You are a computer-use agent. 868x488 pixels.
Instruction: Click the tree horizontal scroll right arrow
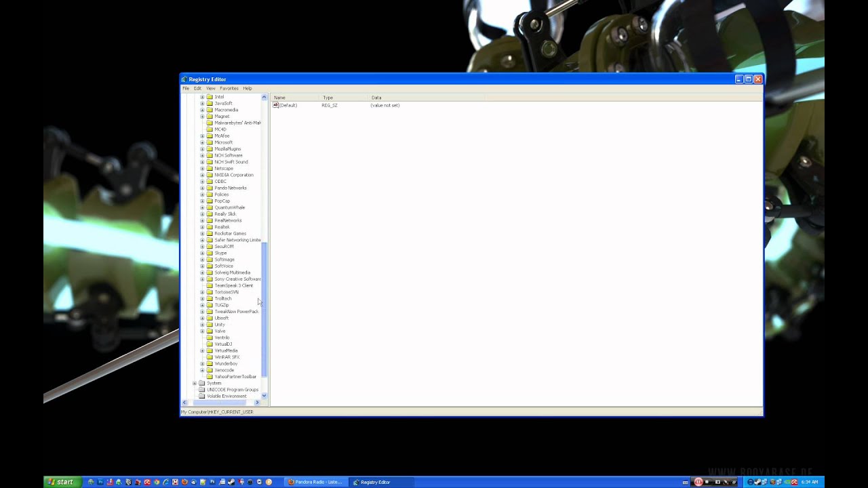tap(257, 403)
